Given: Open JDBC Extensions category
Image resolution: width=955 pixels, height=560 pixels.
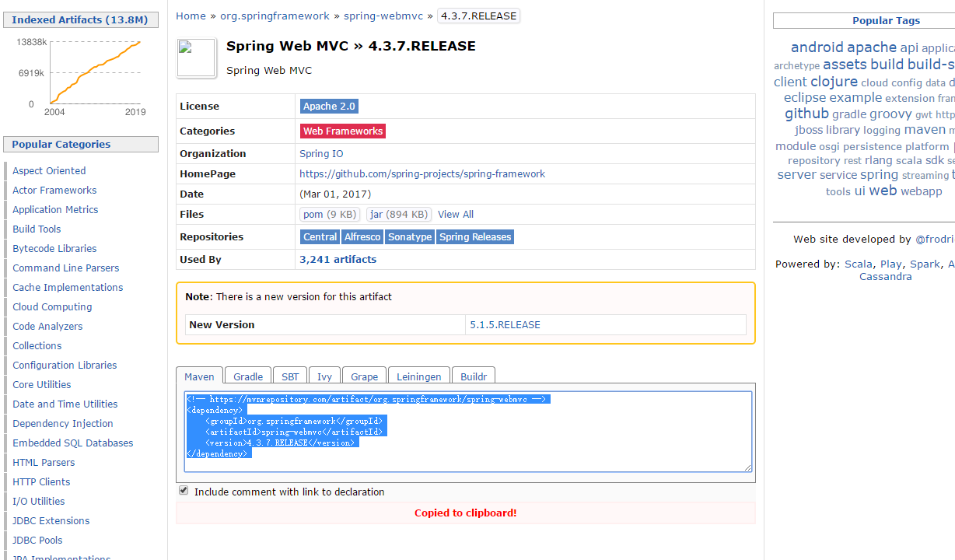Looking at the screenshot, I should pyautogui.click(x=51, y=521).
